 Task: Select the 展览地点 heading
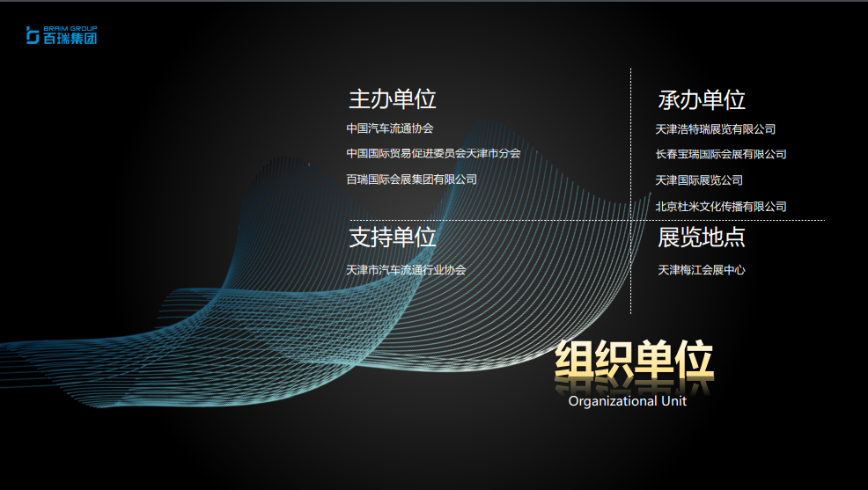tap(702, 238)
